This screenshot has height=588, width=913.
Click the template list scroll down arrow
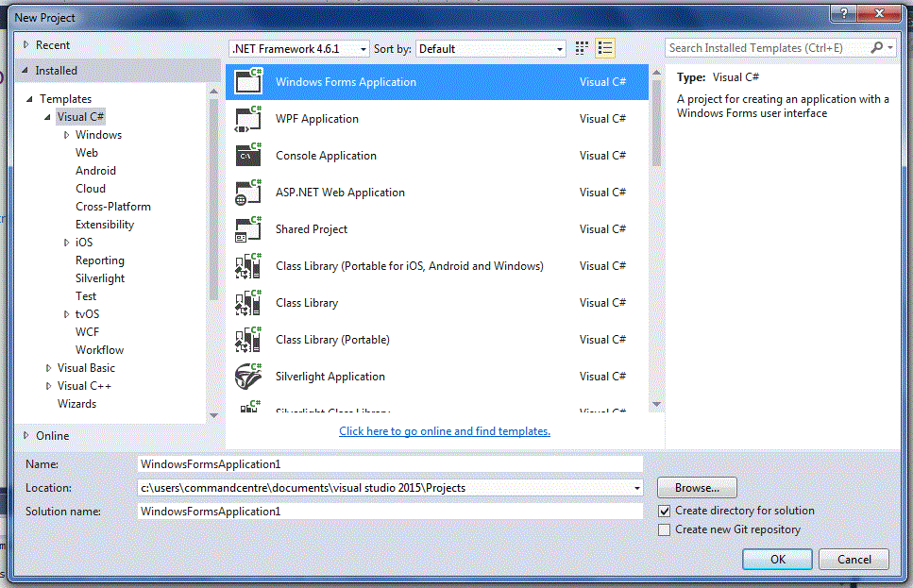(x=656, y=404)
